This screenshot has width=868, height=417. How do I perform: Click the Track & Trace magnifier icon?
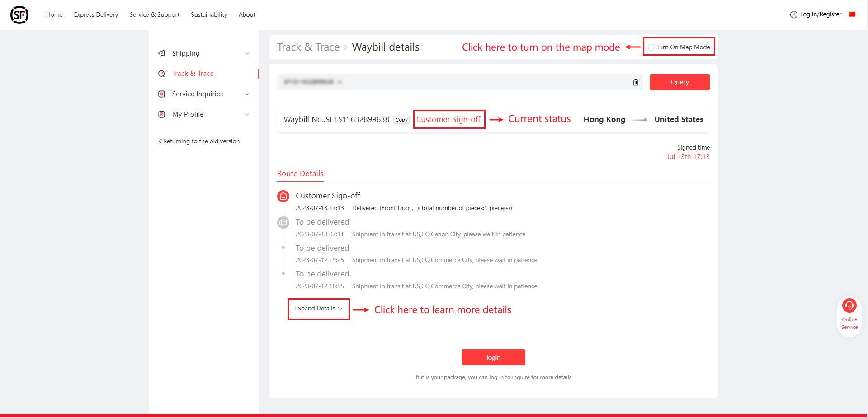(x=162, y=74)
